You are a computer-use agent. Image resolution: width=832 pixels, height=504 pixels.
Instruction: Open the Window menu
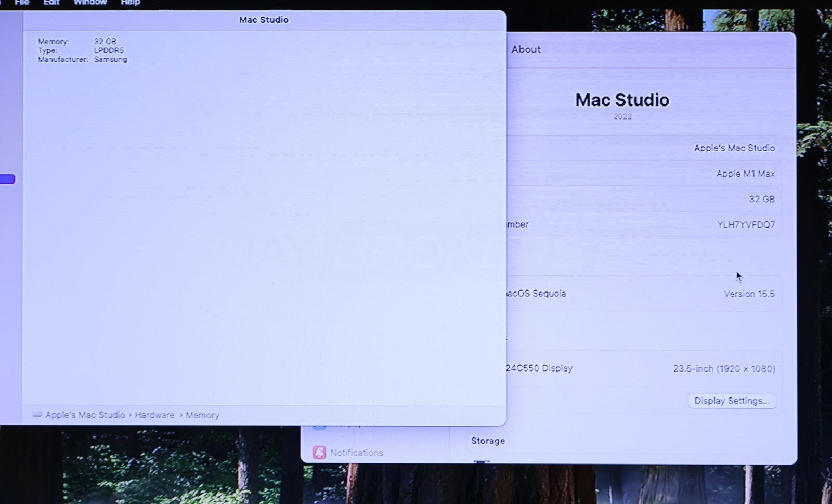coord(90,3)
